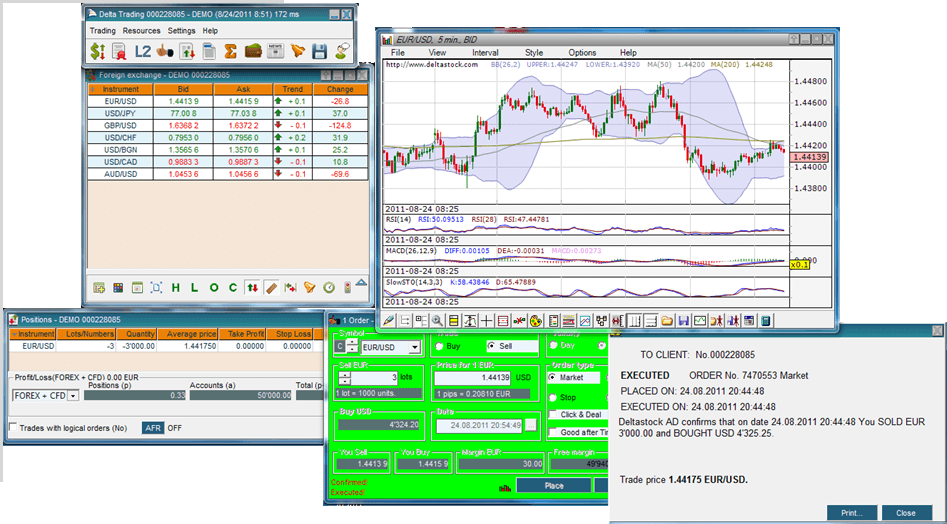This screenshot has height=524, width=947.
Task: Click the Print button in confirmation dialog
Action: coord(852,513)
